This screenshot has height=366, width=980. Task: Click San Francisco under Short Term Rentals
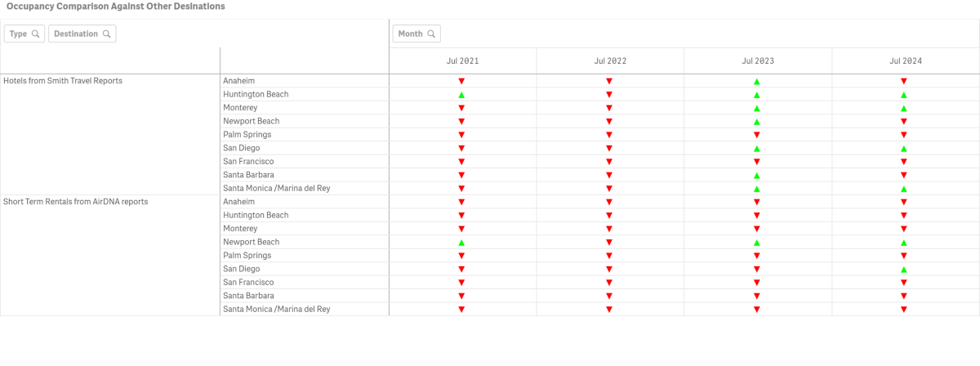[x=248, y=282]
